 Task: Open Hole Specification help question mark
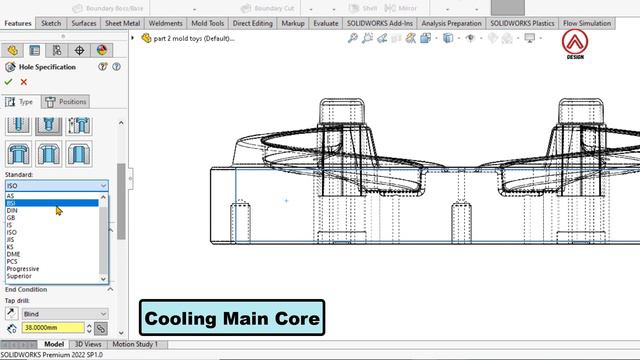coord(116,67)
